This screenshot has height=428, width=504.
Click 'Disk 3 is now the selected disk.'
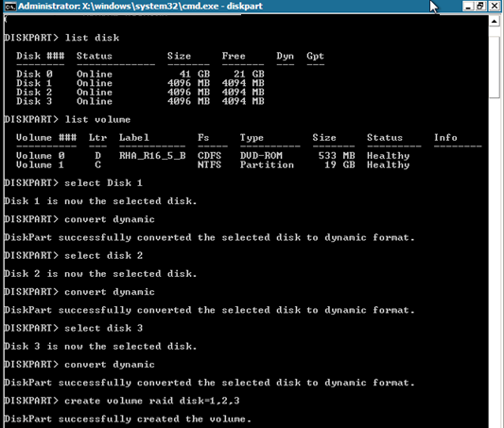coord(100,347)
